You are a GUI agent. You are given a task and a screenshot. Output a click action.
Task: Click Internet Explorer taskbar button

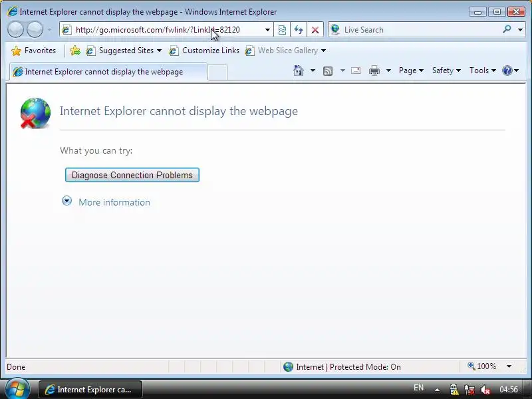(90, 390)
